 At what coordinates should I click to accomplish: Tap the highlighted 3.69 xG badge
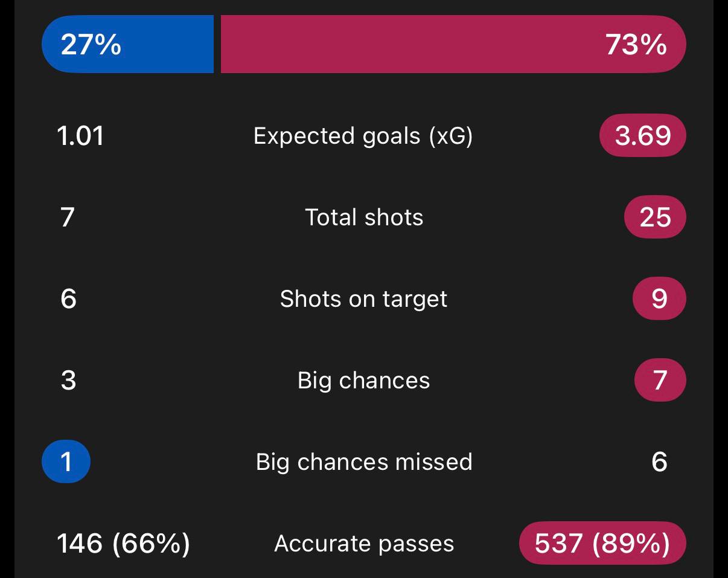tap(642, 135)
